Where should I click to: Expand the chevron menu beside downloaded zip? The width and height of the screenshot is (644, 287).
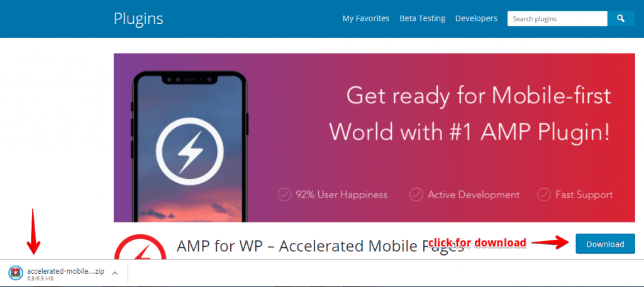click(116, 273)
